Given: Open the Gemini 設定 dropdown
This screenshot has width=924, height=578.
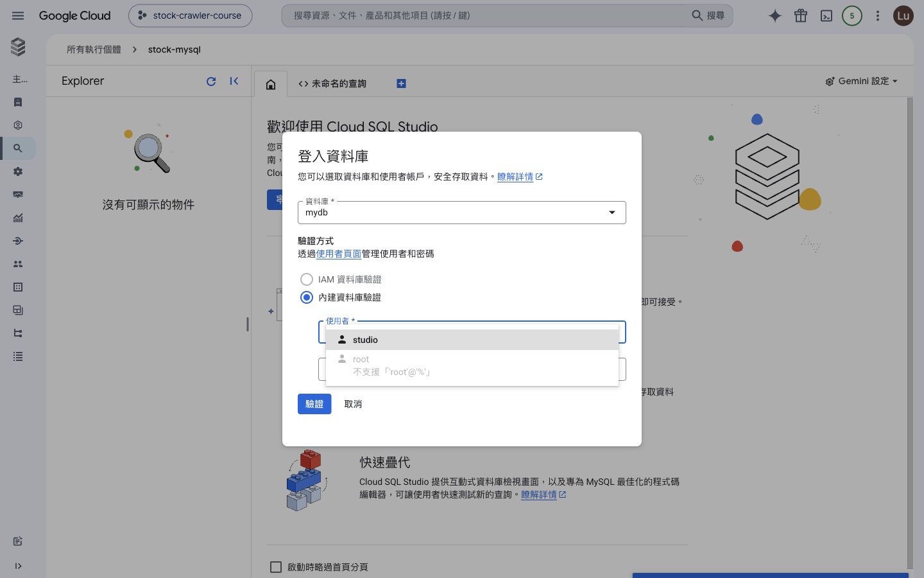Looking at the screenshot, I should pos(861,81).
